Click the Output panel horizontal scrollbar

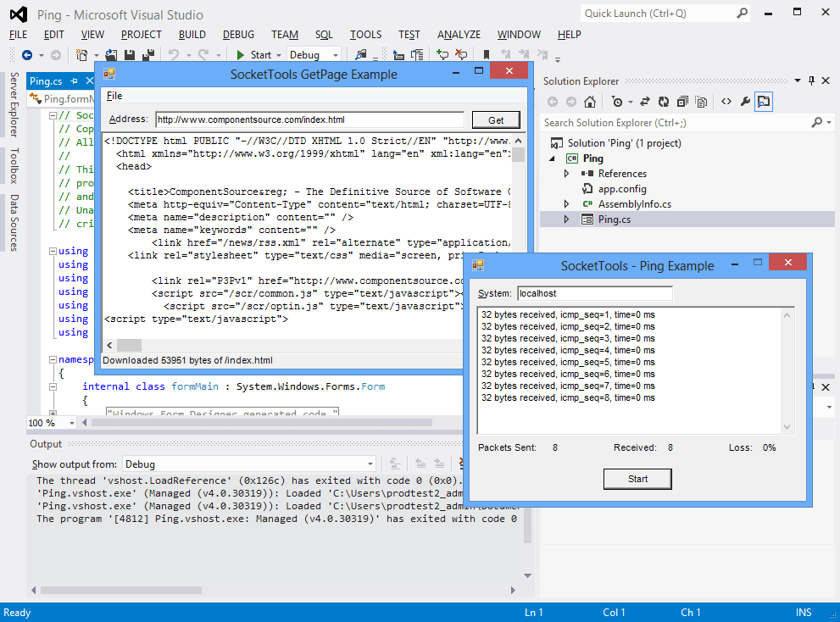tap(121, 591)
